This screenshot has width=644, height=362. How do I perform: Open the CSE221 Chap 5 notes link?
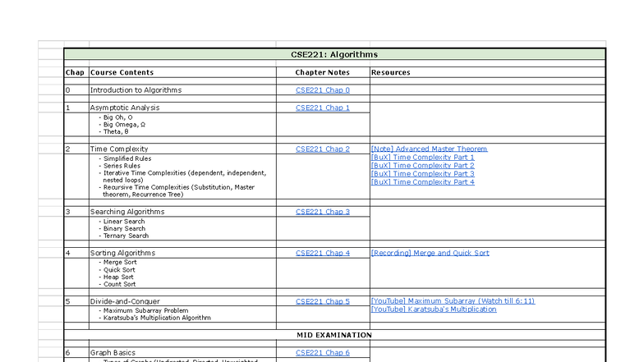322,301
